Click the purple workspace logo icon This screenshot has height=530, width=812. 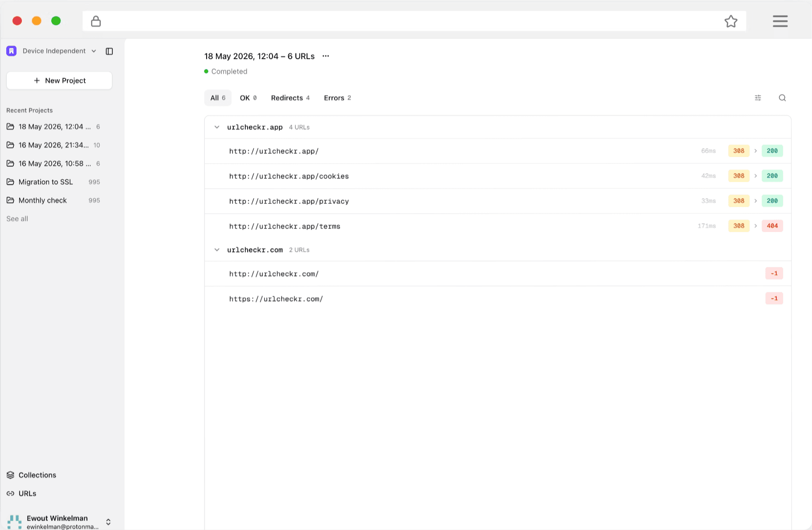[12, 51]
